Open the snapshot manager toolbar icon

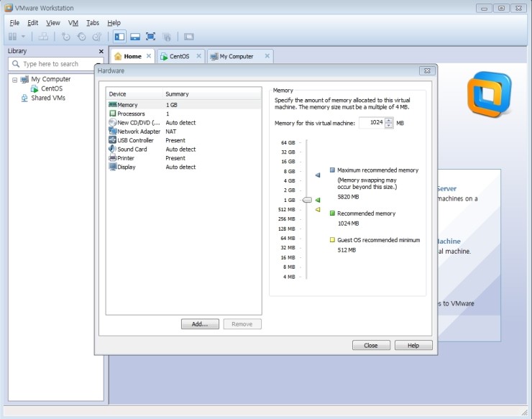[x=97, y=37]
